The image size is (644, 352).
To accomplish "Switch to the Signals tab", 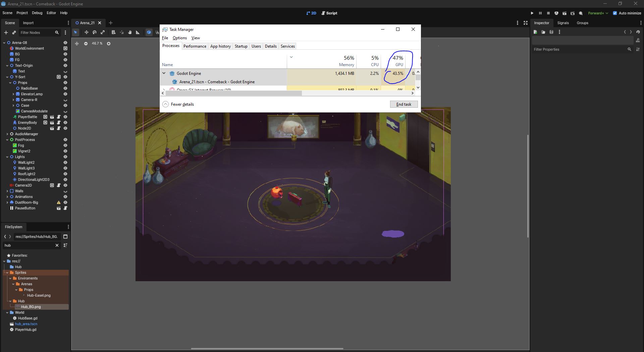I will pos(563,23).
